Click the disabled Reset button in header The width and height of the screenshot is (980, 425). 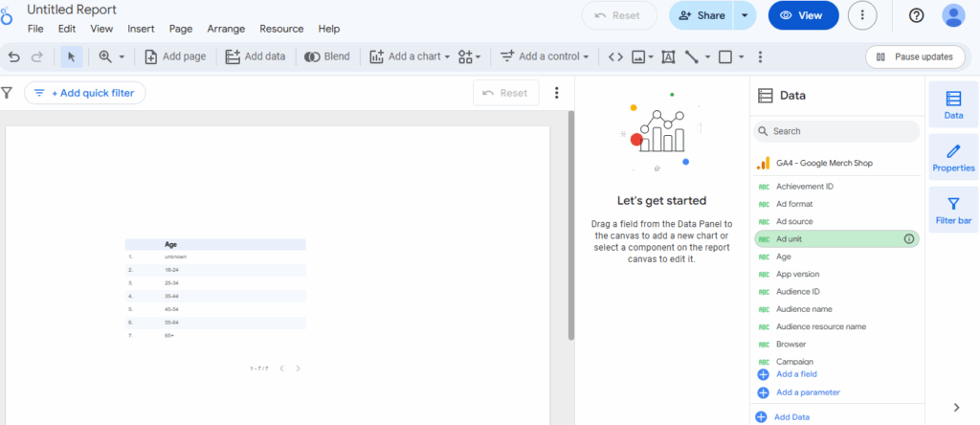point(619,15)
